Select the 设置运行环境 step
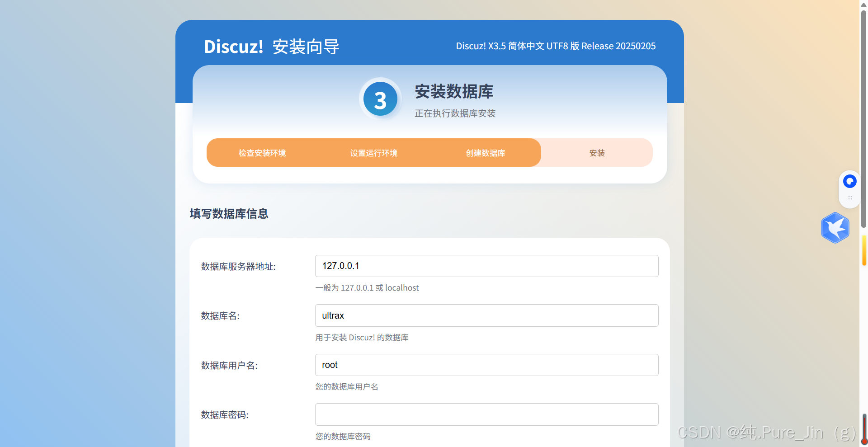The width and height of the screenshot is (868, 447). coord(374,153)
